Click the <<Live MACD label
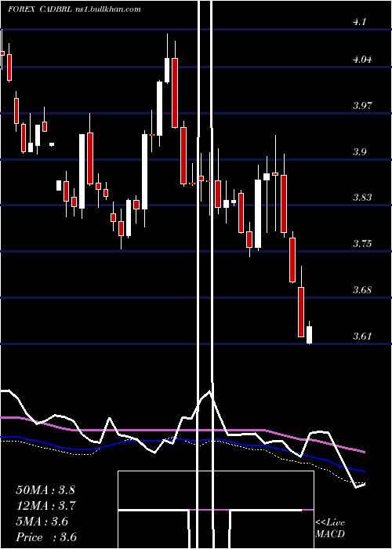The height and width of the screenshot is (549, 392). pyautogui.click(x=330, y=528)
